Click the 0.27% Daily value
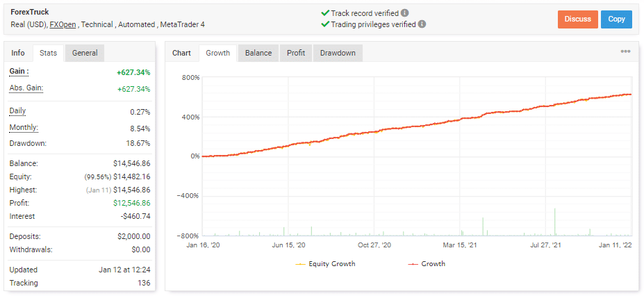Image resolution: width=644 pixels, height=296 pixels. click(x=140, y=112)
